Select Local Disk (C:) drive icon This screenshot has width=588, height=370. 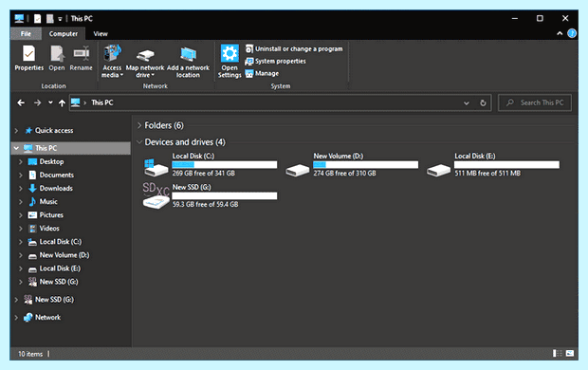coord(156,167)
